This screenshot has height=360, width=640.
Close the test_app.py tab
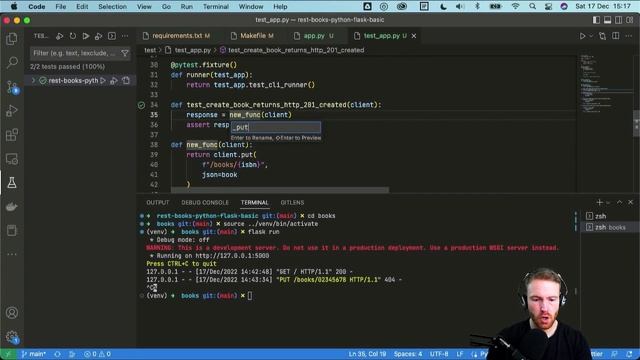point(414,36)
